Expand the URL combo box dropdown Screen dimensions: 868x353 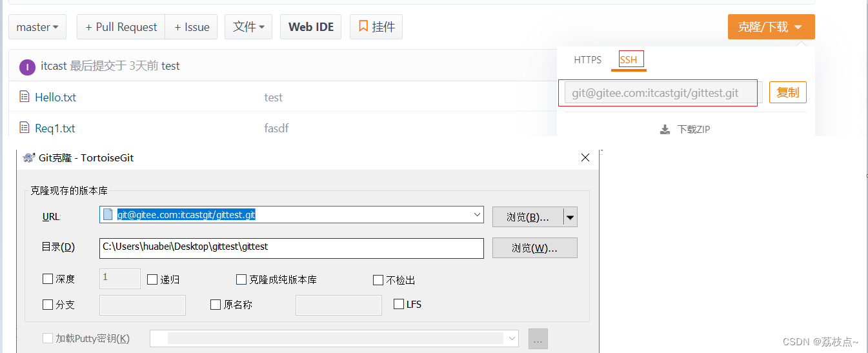(x=477, y=214)
